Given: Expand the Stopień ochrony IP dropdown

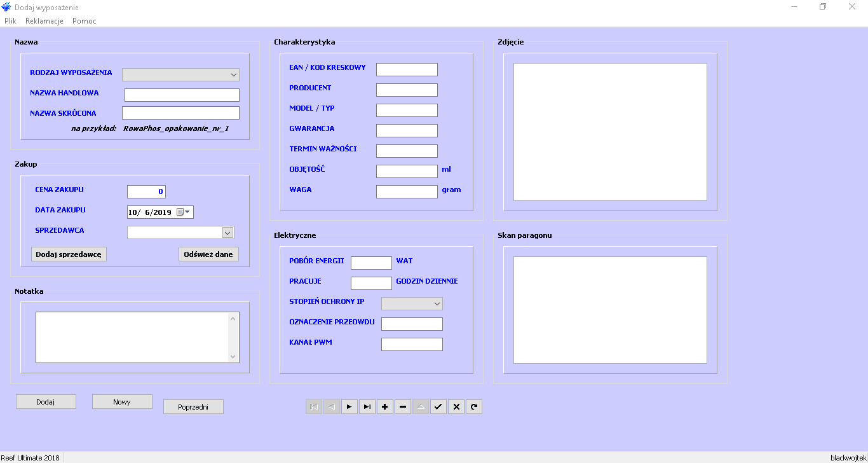Looking at the screenshot, I should pyautogui.click(x=437, y=304).
